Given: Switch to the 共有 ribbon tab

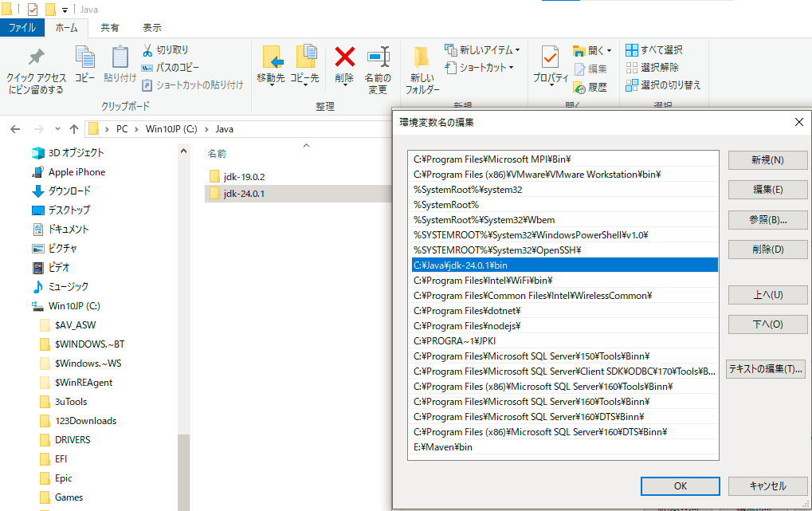Looking at the screenshot, I should pyautogui.click(x=110, y=28).
